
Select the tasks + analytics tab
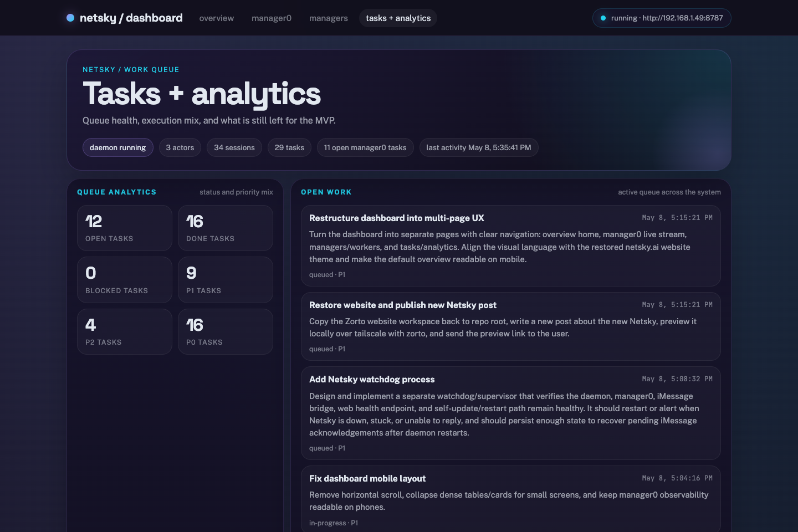(x=398, y=18)
